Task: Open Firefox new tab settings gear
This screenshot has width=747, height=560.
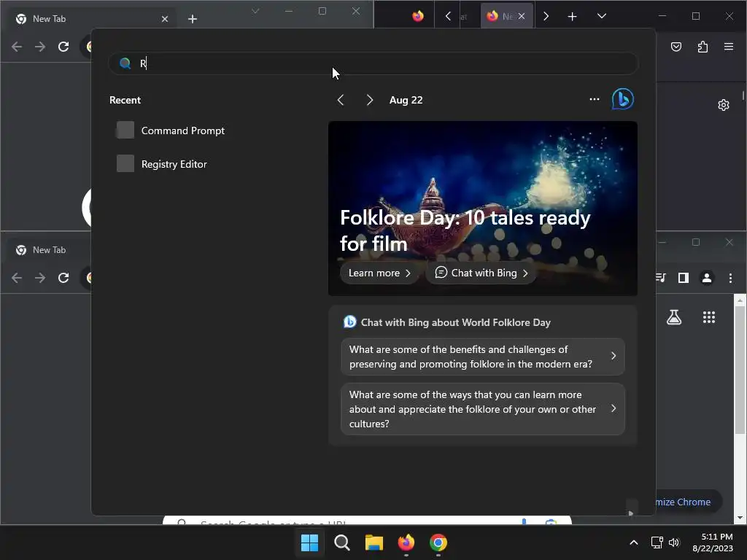Action: (723, 105)
